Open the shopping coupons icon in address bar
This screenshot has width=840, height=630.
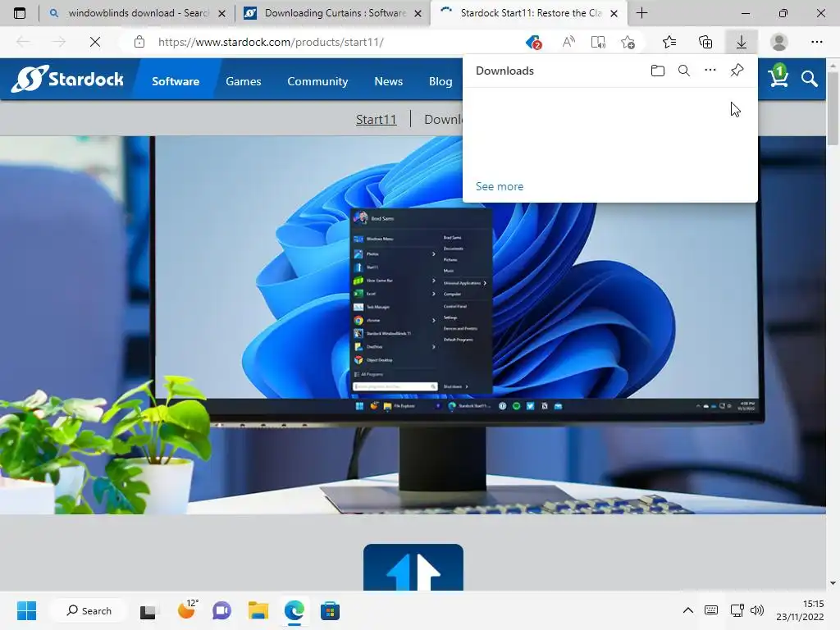533,42
